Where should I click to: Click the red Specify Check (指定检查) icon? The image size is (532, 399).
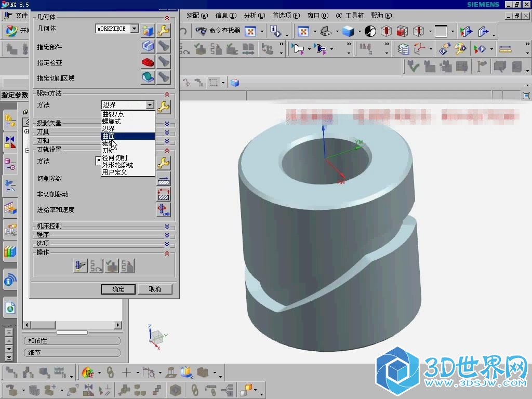[x=148, y=62]
